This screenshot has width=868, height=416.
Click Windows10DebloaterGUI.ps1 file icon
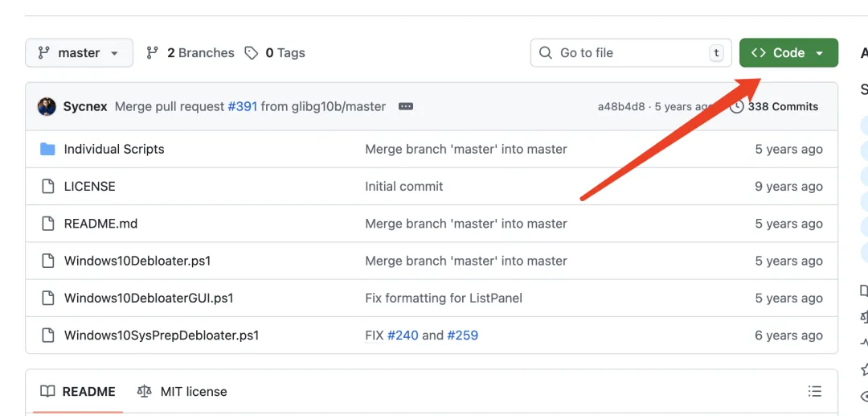coord(47,298)
